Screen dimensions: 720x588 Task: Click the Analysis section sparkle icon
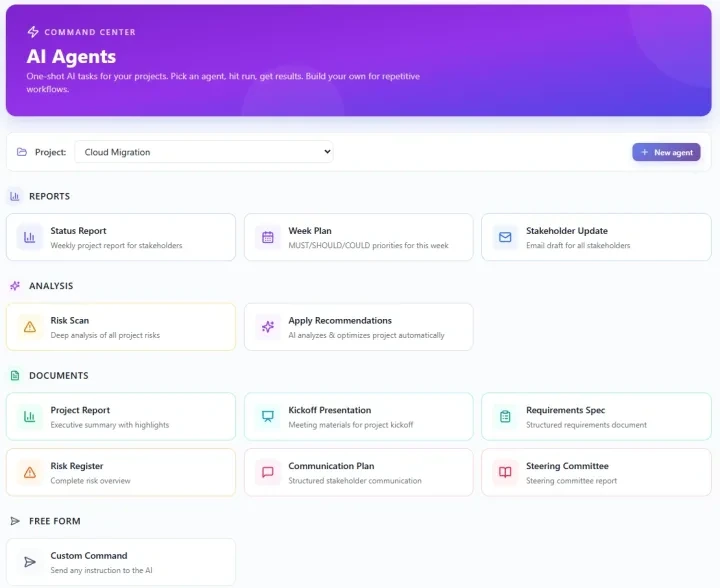(15, 286)
